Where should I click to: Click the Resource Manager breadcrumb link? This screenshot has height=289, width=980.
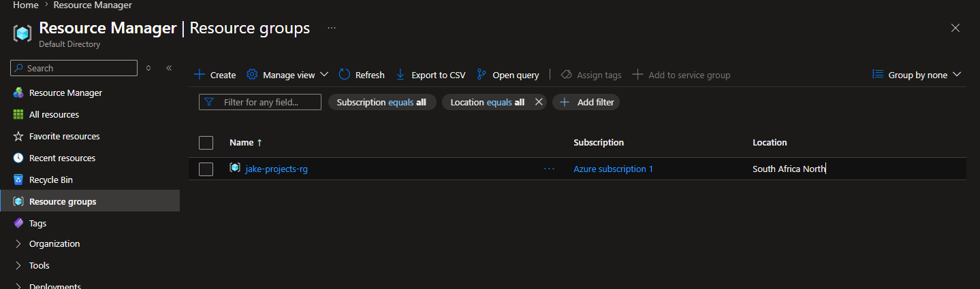click(93, 5)
